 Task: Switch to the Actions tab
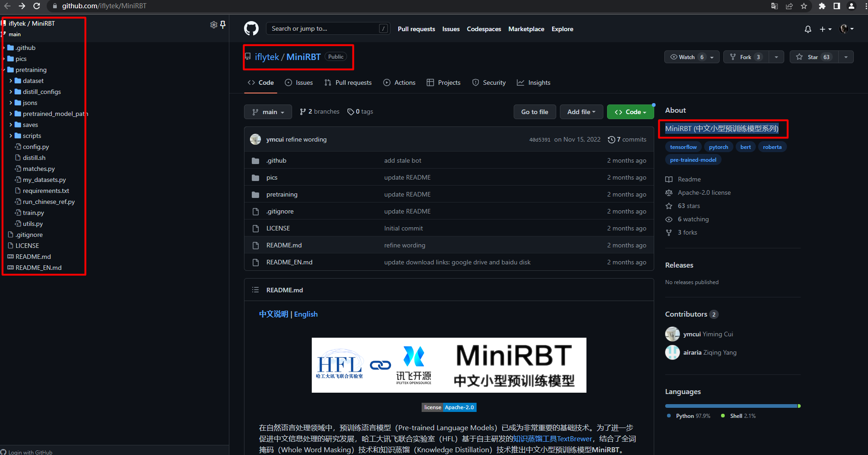399,82
